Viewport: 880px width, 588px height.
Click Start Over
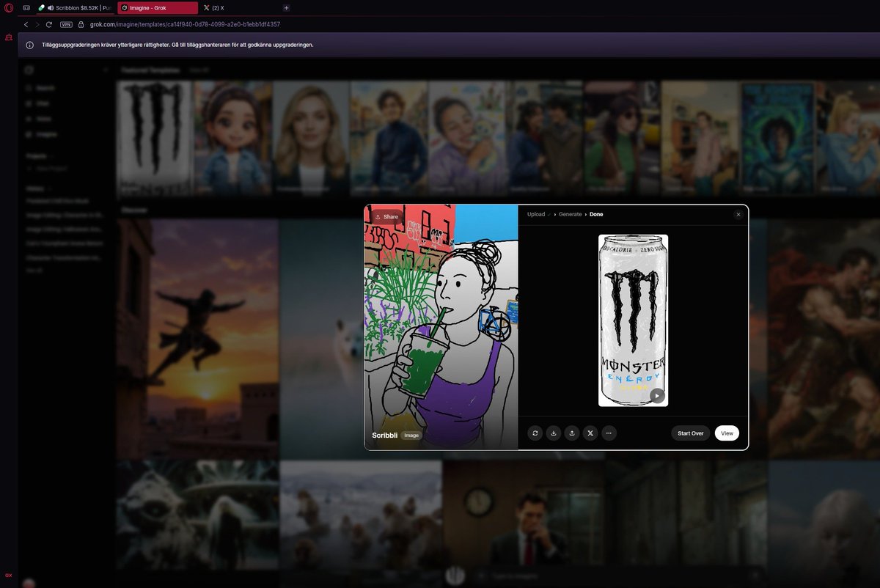point(691,433)
